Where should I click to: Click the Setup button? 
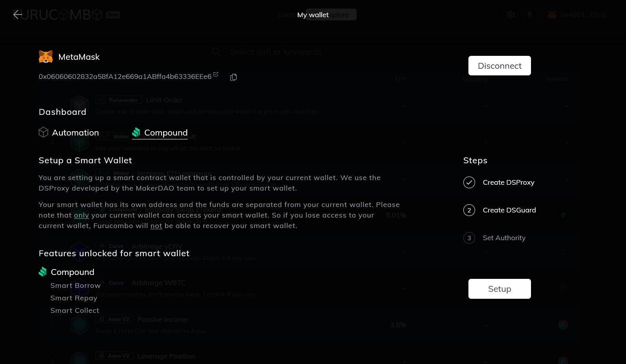[x=500, y=289]
